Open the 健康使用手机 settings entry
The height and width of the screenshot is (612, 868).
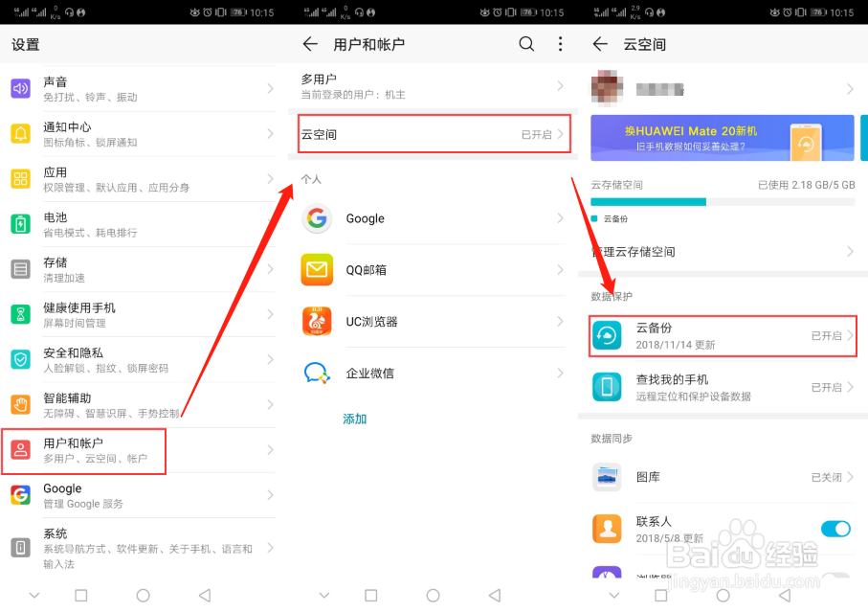pos(139,314)
